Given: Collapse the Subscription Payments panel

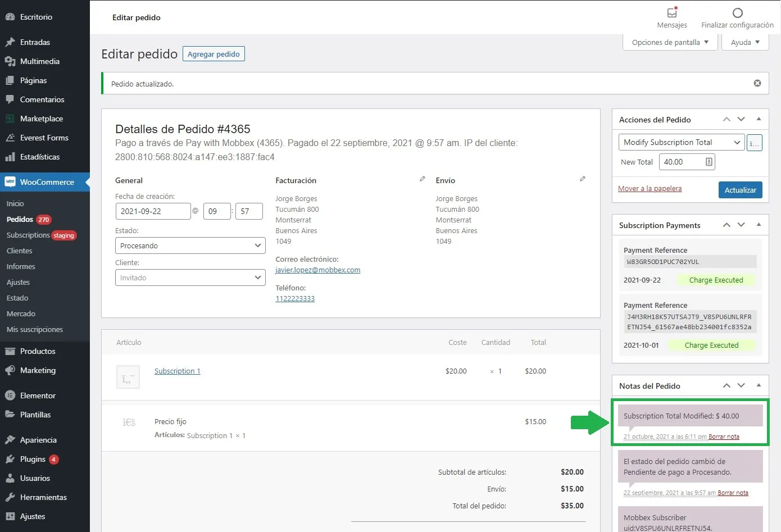Looking at the screenshot, I should point(759,225).
